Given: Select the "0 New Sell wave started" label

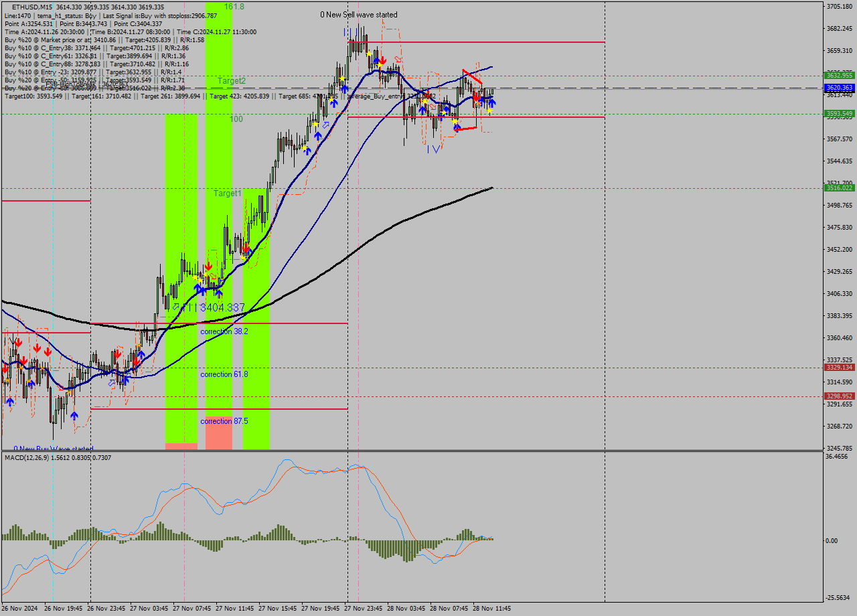Looking at the screenshot, I should click(x=358, y=15).
